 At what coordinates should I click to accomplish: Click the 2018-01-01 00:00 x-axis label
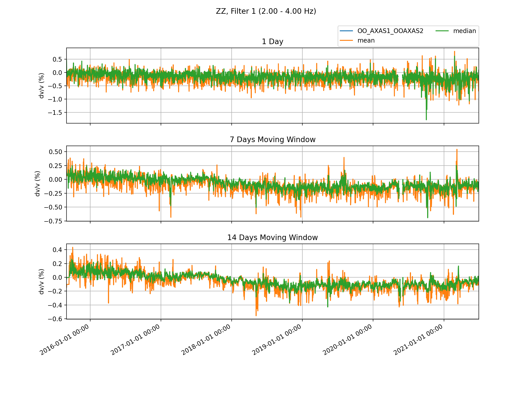pos(206,340)
